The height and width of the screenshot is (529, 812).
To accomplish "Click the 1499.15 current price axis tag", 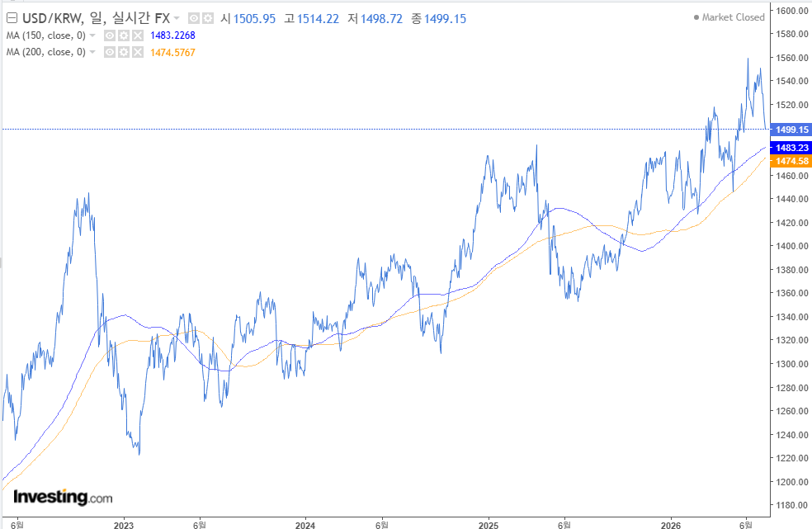I will pyautogui.click(x=791, y=130).
